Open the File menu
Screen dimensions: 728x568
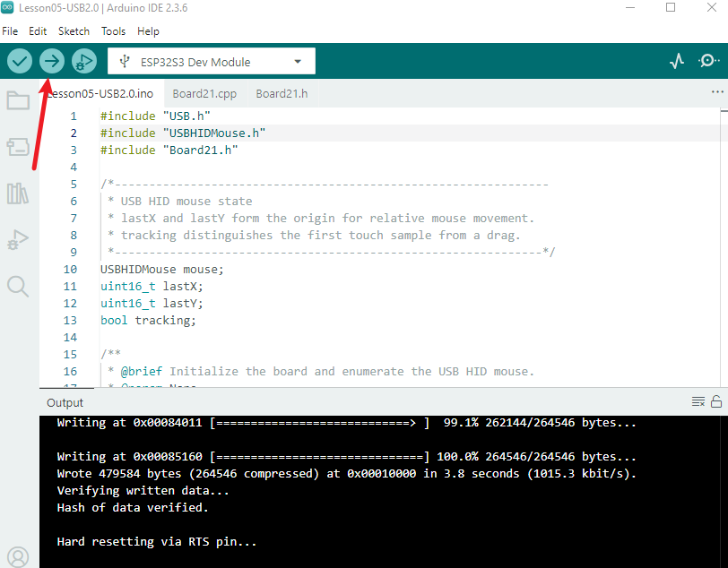click(10, 31)
